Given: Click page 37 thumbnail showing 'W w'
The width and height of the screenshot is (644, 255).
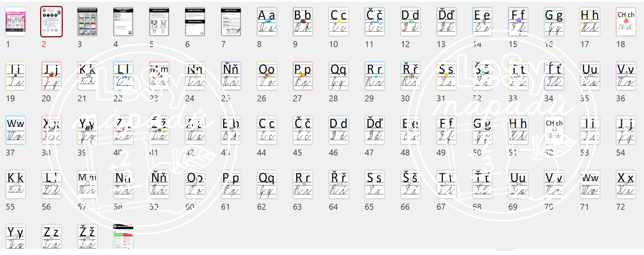Looking at the screenshot, I should [x=15, y=130].
